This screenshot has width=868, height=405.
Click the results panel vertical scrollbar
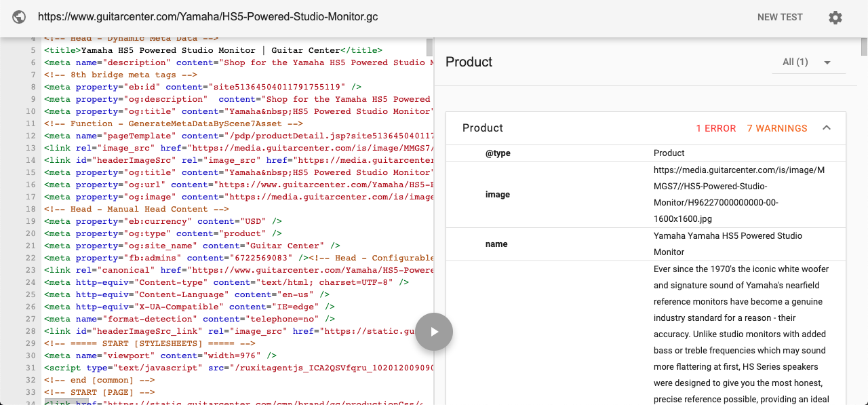[x=864, y=47]
